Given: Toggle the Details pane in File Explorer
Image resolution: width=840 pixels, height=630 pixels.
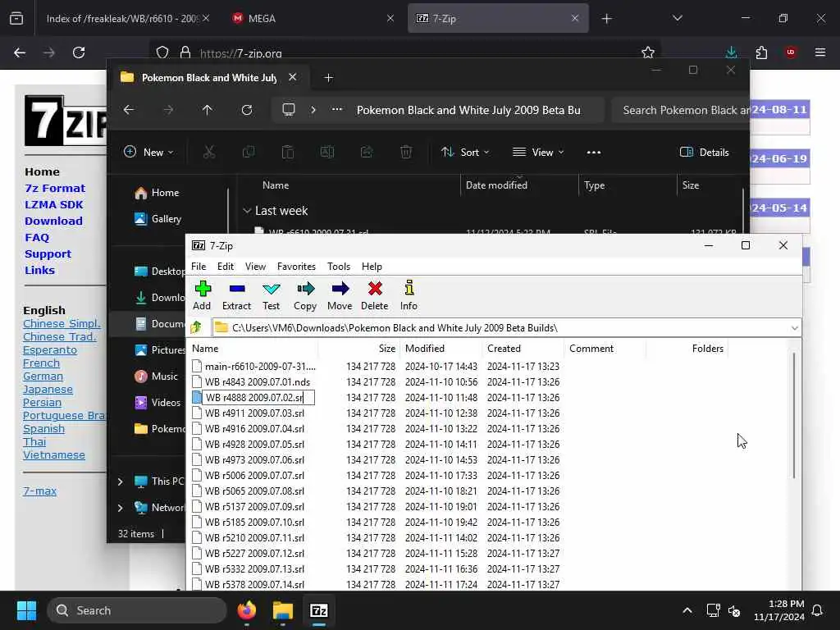Looking at the screenshot, I should pos(704,152).
